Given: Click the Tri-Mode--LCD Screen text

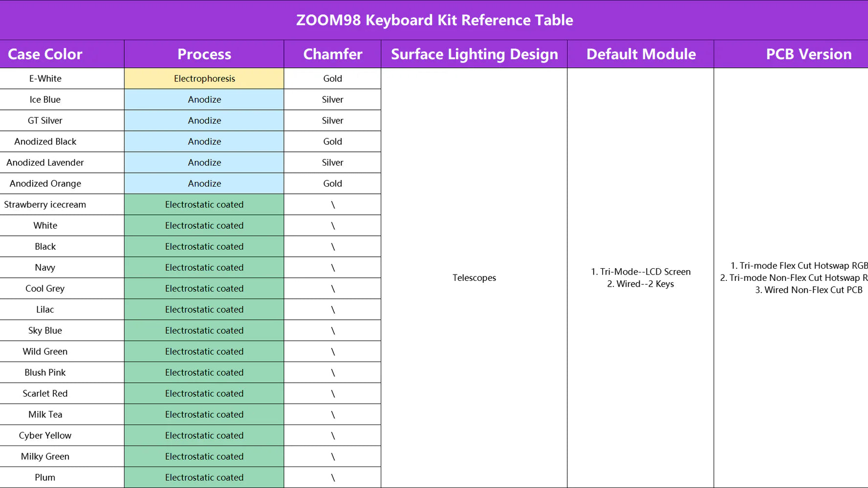Looking at the screenshot, I should pyautogui.click(x=645, y=272).
